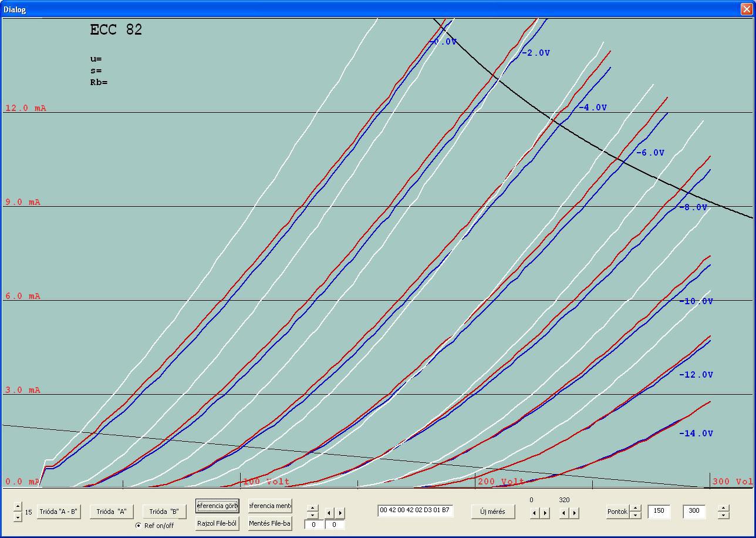Click the left arrow under the 0 label
This screenshot has height=538, width=756.
tap(534, 513)
